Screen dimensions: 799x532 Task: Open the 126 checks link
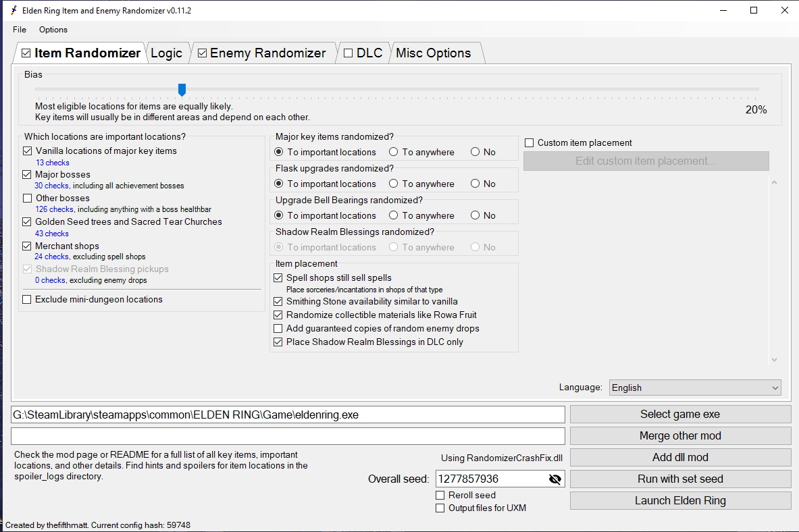(55, 209)
